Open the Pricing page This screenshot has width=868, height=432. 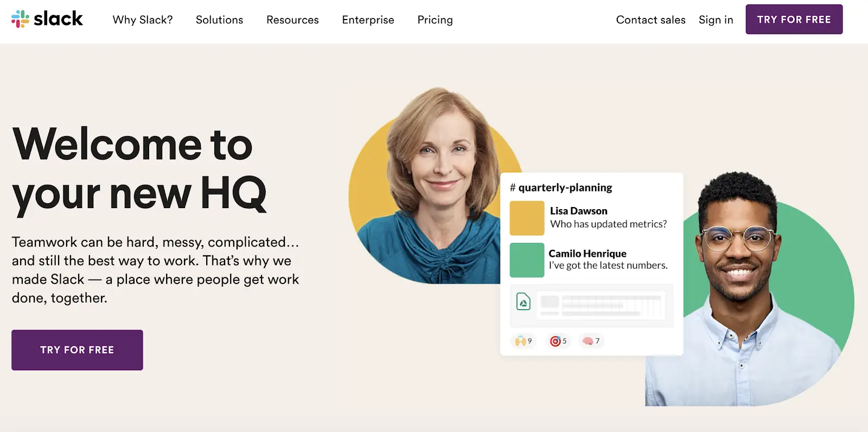point(435,20)
